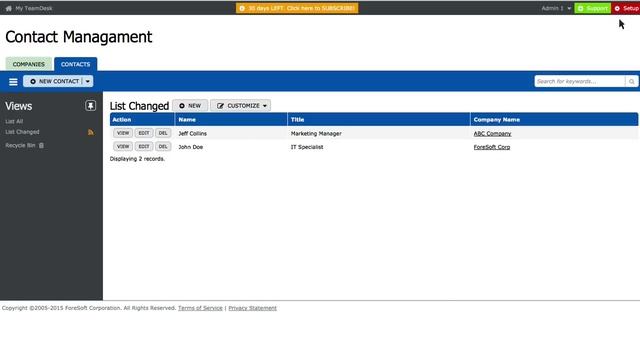This screenshot has width=640, height=360.
Task: Click the subscribe trial banner
Action: (297, 8)
